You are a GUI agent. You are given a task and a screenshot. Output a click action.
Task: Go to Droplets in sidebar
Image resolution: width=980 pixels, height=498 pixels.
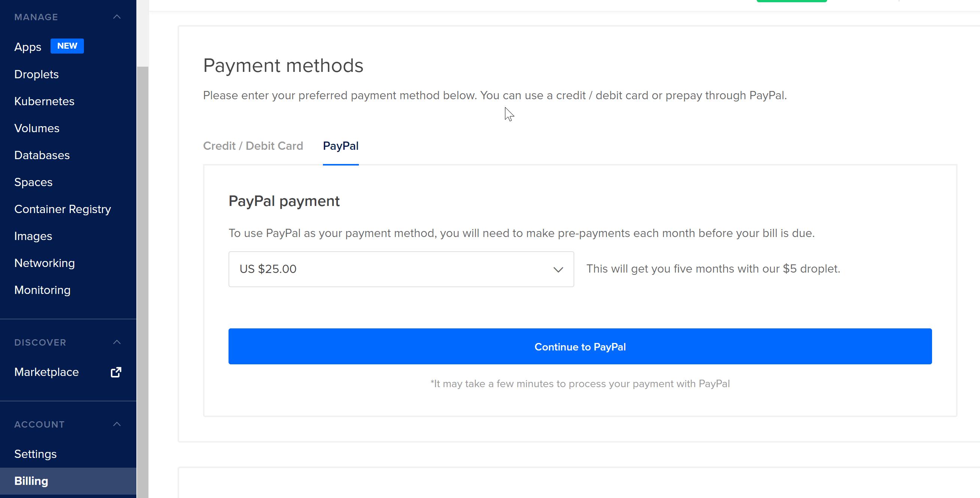(x=36, y=74)
